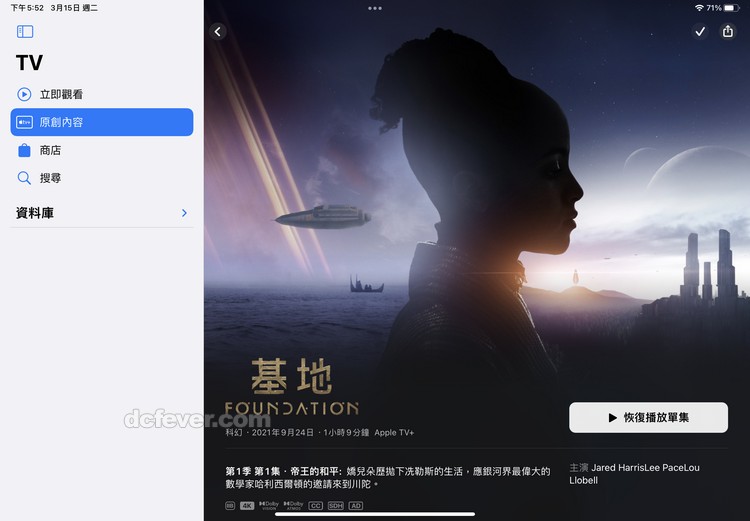This screenshot has height=521, width=750.
Task: Tap the Dolby Vision badge
Action: 269,505
